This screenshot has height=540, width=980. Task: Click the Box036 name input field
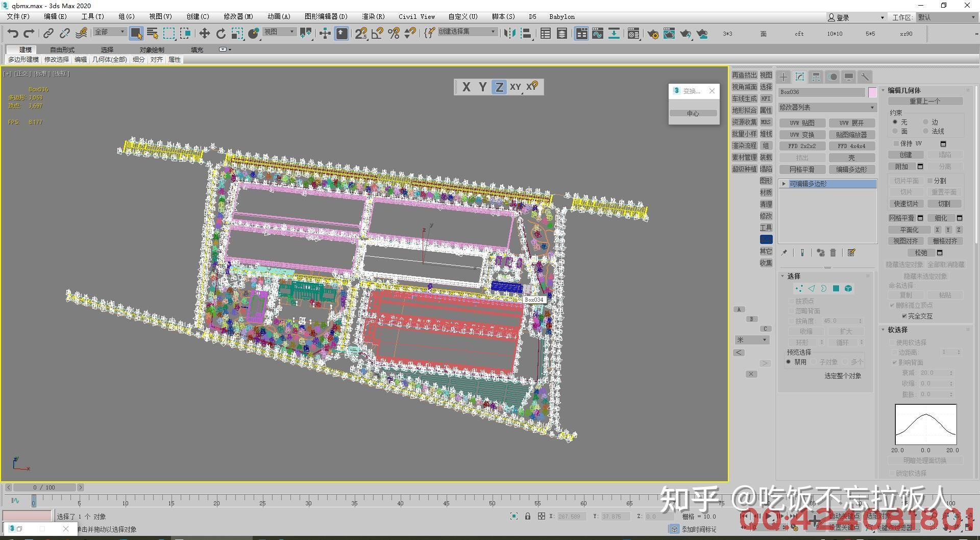point(822,92)
